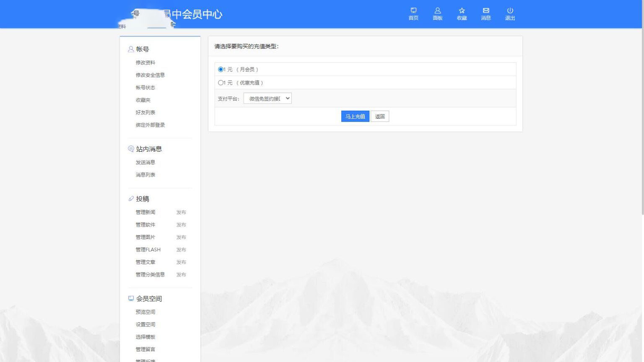Open the 面板 panel icon in header
The height and width of the screenshot is (362, 644).
[437, 11]
